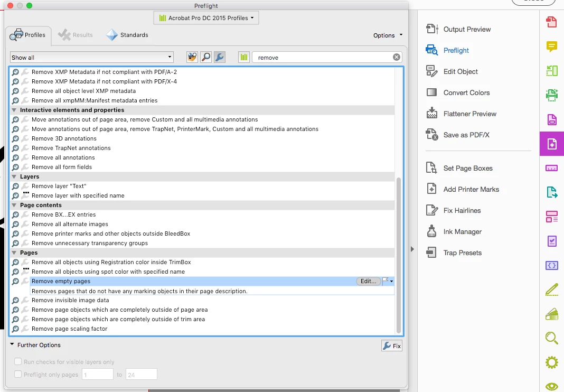Click the arrow to collapse the right tools pane
This screenshot has width=564, height=392.
[412, 249]
